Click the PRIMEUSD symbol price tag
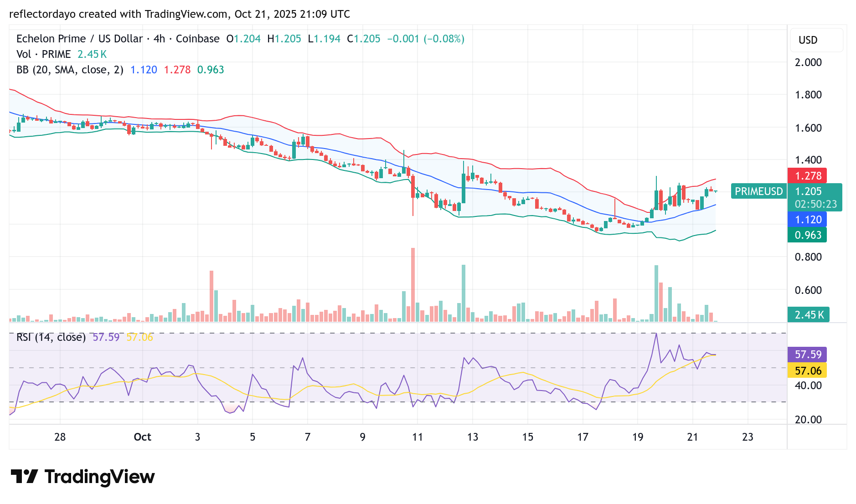 (758, 191)
